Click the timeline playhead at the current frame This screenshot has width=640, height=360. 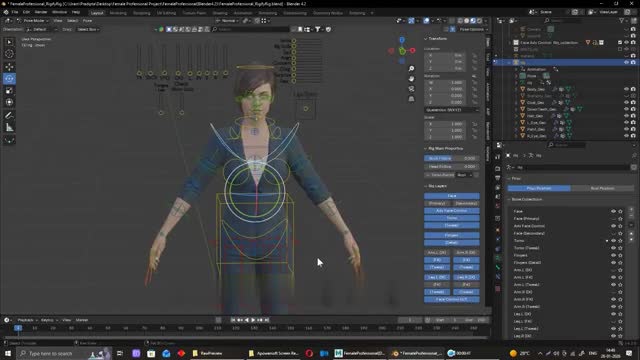click(x=18, y=328)
